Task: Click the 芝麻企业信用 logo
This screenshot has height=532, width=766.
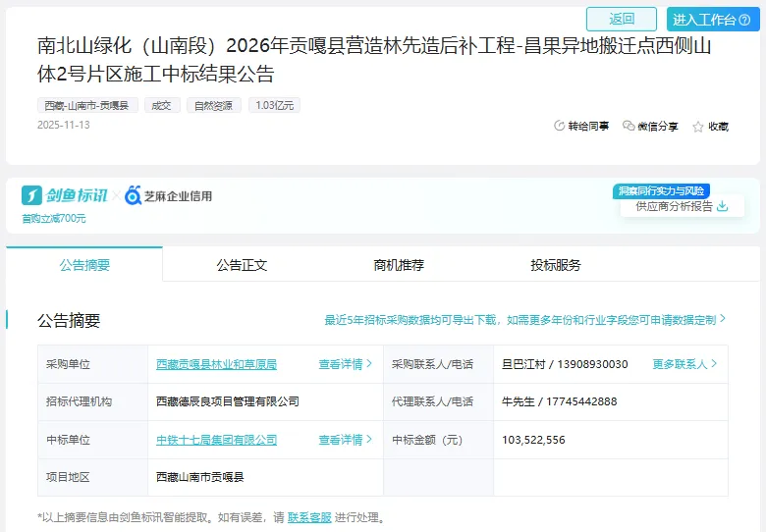Action: point(169,195)
